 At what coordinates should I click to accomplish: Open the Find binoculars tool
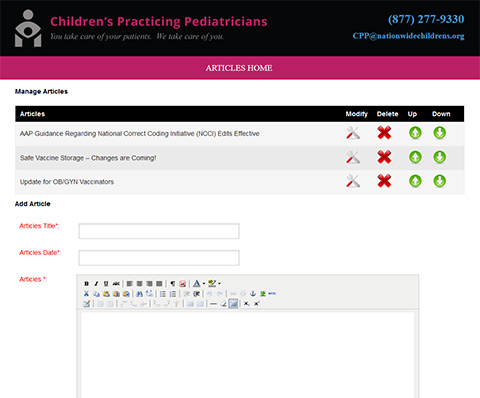click(139, 294)
